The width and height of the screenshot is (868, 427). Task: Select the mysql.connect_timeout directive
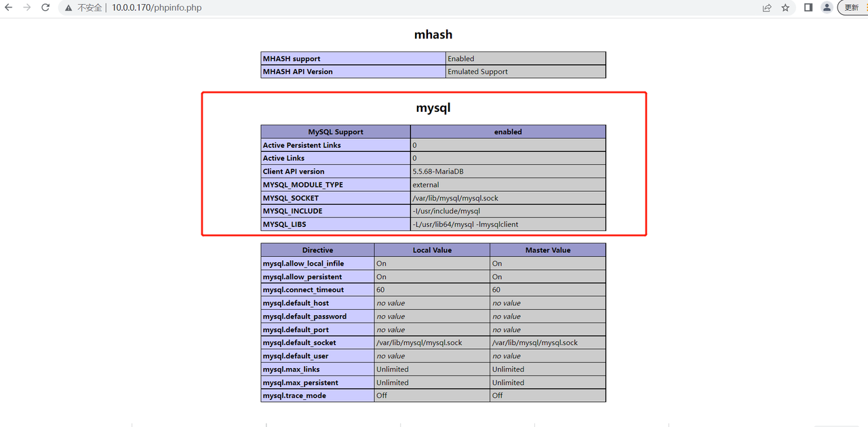point(303,290)
